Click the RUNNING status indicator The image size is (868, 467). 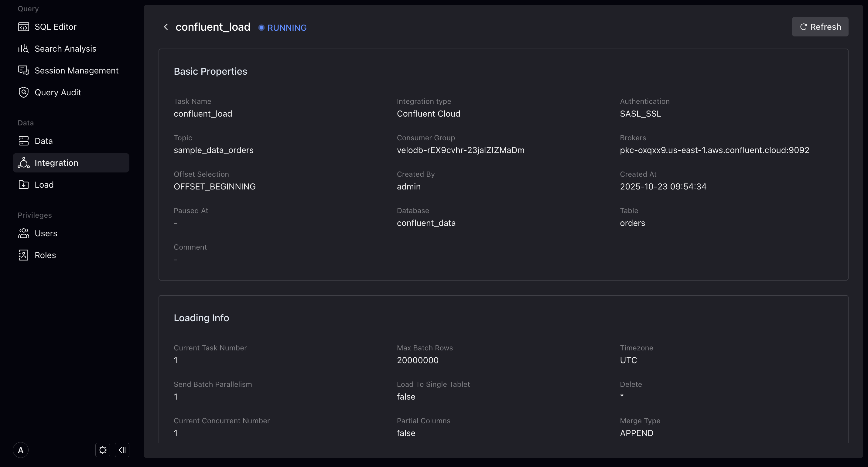tap(282, 28)
